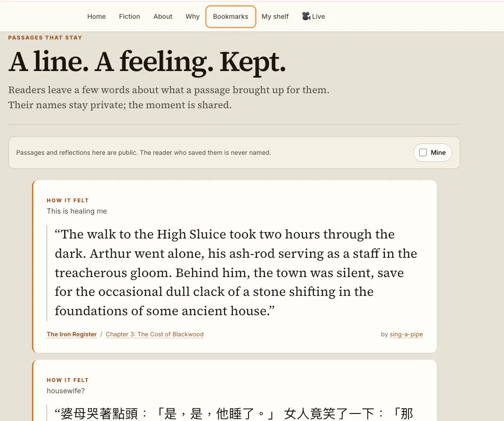Click the 'A line. A feeling. Kept.' heading
This screenshot has height=421, width=504.
pos(147,62)
